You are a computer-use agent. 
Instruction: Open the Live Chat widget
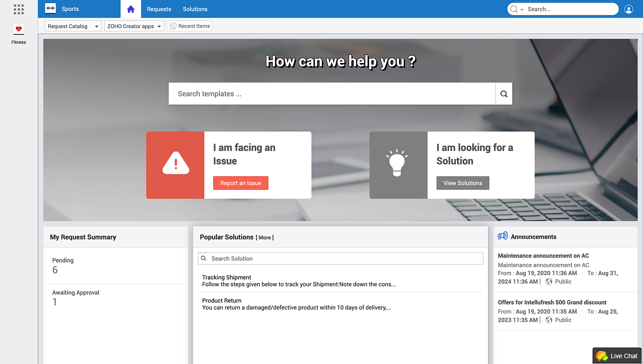pyautogui.click(x=617, y=356)
